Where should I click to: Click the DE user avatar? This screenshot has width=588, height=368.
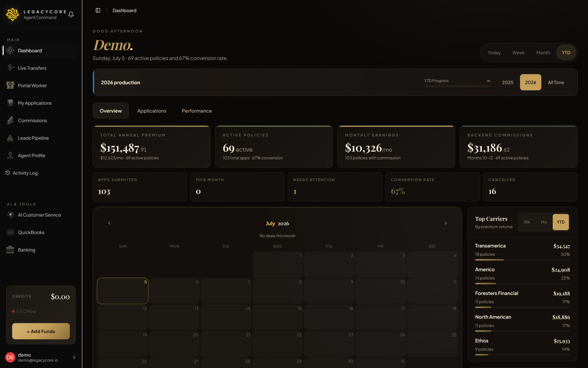coord(10,357)
